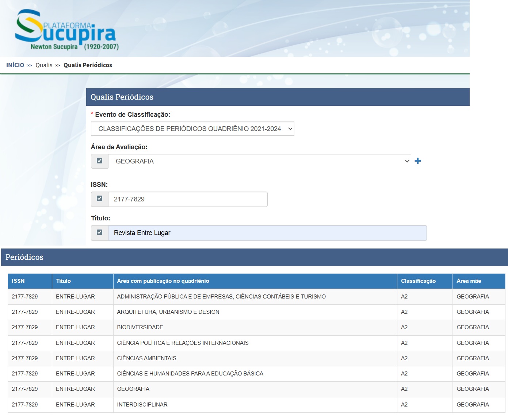Screen dimensions: 508x420
Task: Sort by the ISSN column header
Action: [x=18, y=281]
